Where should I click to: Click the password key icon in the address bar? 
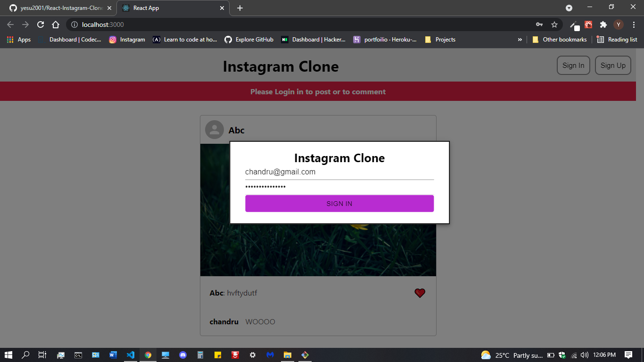pyautogui.click(x=539, y=24)
